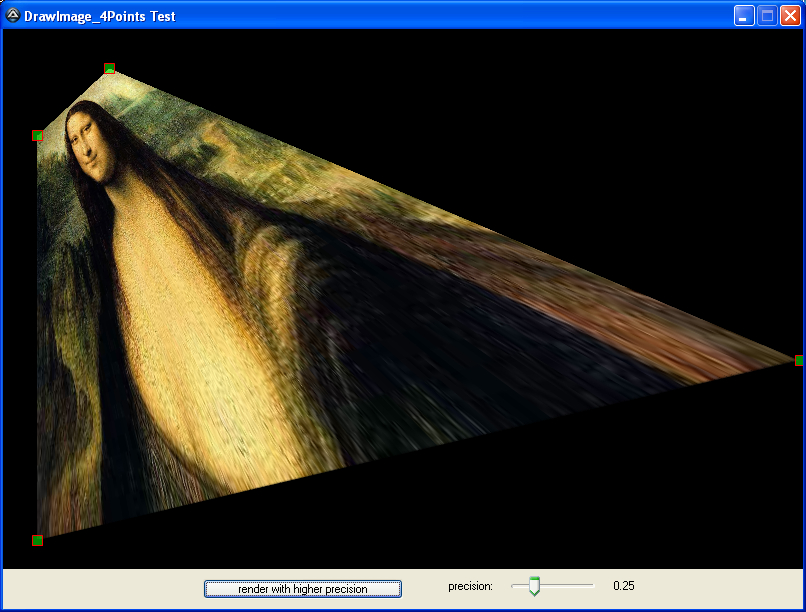The height and width of the screenshot is (612, 806).
Task: Click the "precision:" label
Action: coord(470,587)
